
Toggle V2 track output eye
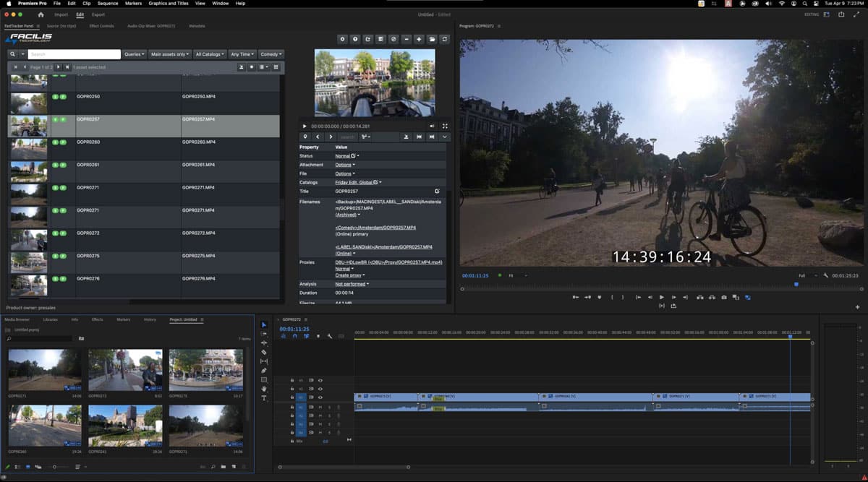coord(320,389)
